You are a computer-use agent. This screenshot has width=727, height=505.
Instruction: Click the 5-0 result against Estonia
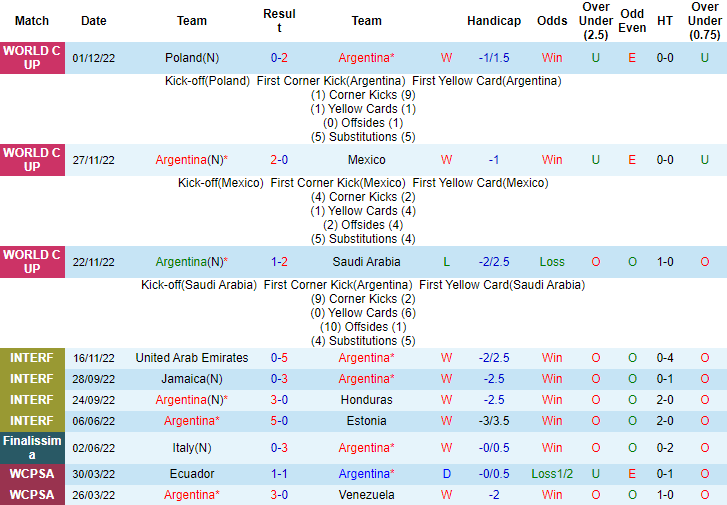point(279,421)
